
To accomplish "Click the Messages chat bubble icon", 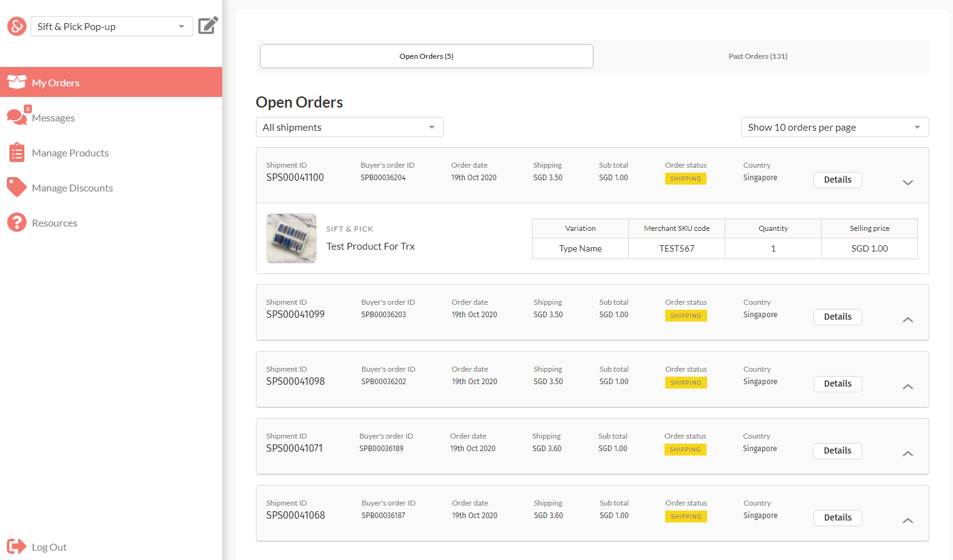I will click(x=17, y=117).
